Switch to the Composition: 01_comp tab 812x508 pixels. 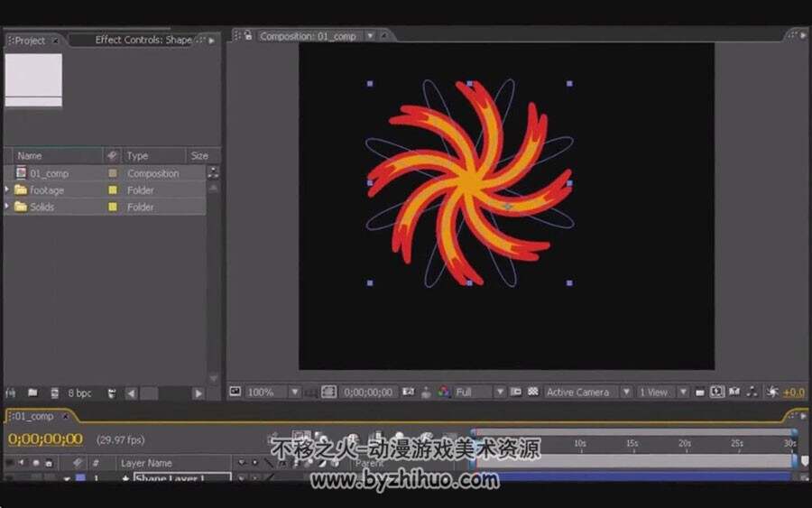[308, 36]
